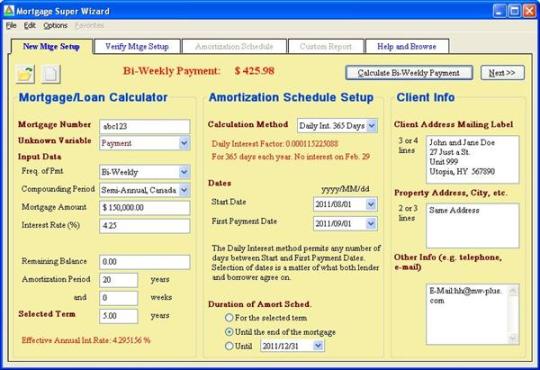The image size is (540, 370).
Task: Minimize the Mortgage Super Wizard window
Action: (500, 11)
